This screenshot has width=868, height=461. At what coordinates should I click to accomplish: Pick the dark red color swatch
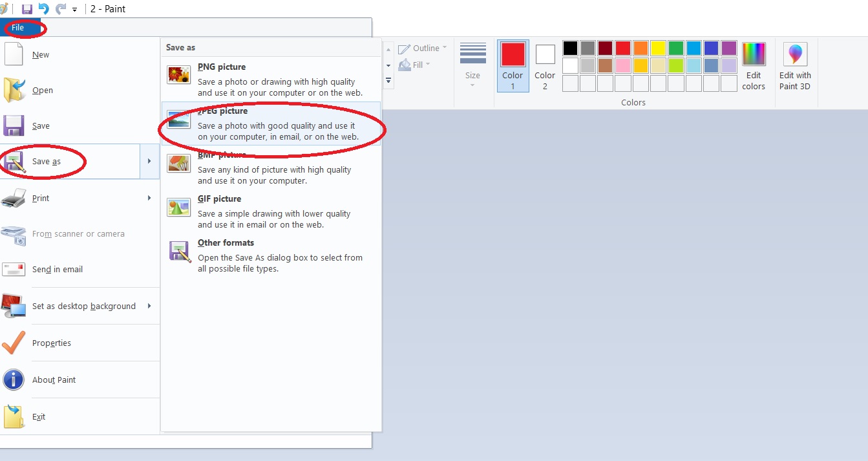(x=606, y=48)
